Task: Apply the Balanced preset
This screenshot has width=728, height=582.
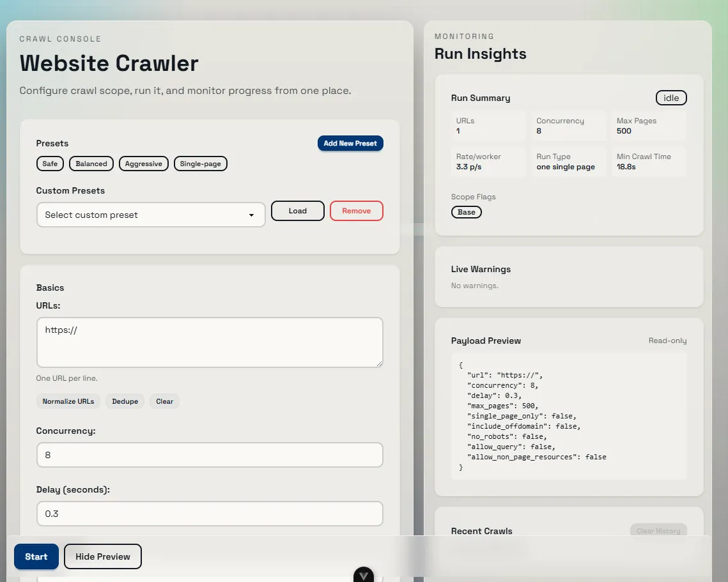Action: 91,164
